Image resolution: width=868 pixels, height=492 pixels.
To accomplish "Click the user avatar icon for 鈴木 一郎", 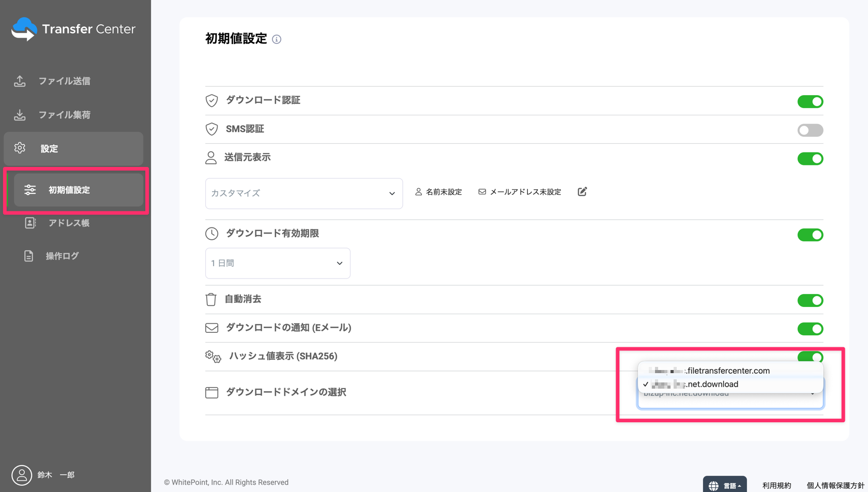I will click(22, 475).
